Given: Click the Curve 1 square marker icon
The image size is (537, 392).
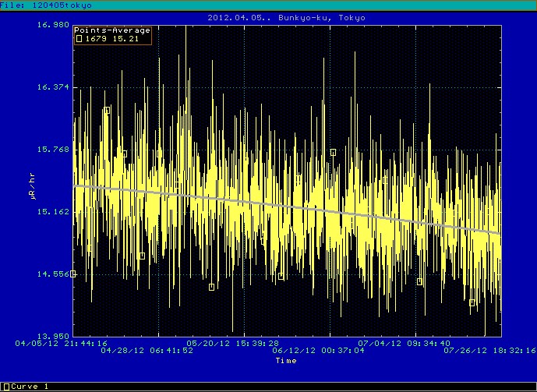Looking at the screenshot, I should tap(4, 387).
